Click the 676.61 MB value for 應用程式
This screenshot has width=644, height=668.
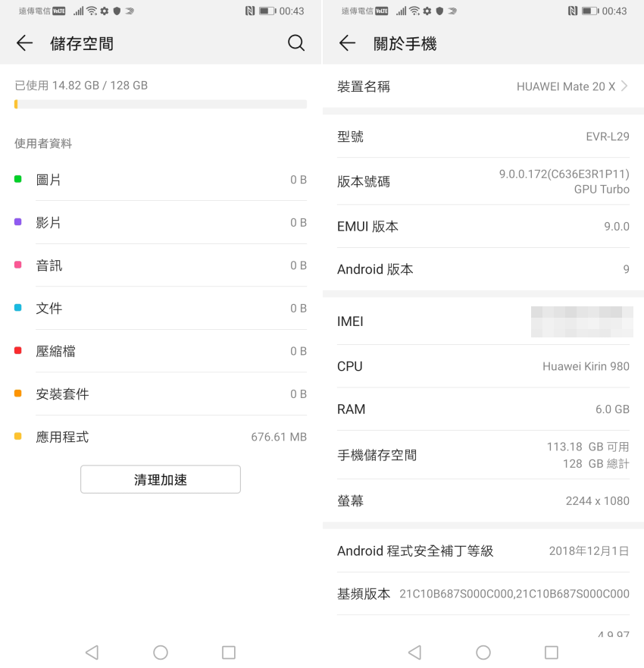(x=279, y=437)
